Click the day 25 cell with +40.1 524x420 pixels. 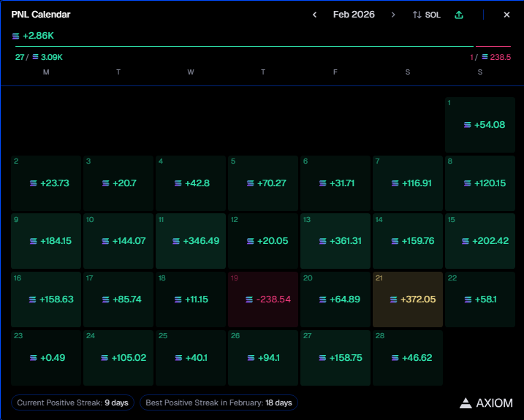pyautogui.click(x=191, y=358)
